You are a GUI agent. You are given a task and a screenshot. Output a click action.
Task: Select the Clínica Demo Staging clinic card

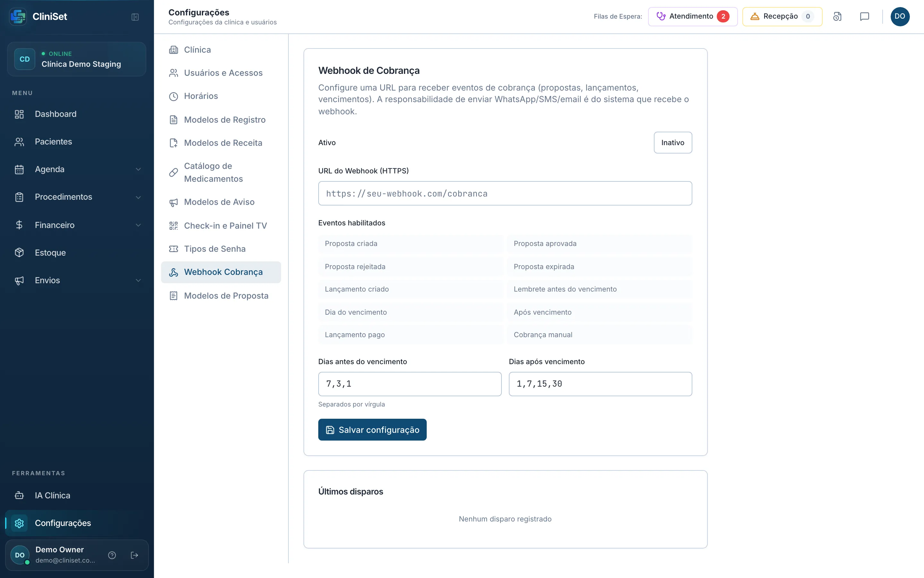click(77, 59)
